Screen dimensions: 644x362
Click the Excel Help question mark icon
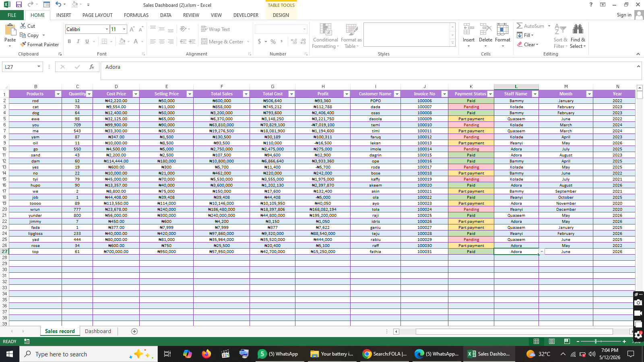[x=591, y=4]
